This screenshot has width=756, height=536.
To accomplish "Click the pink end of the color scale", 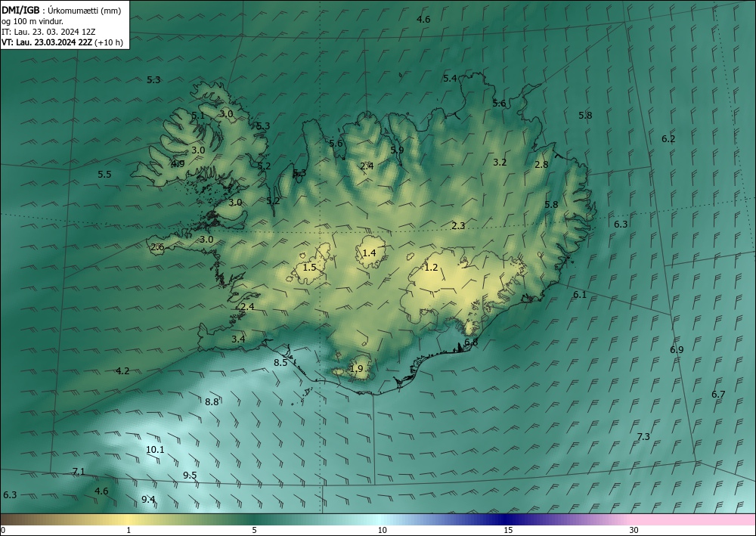I will pos(694,519).
